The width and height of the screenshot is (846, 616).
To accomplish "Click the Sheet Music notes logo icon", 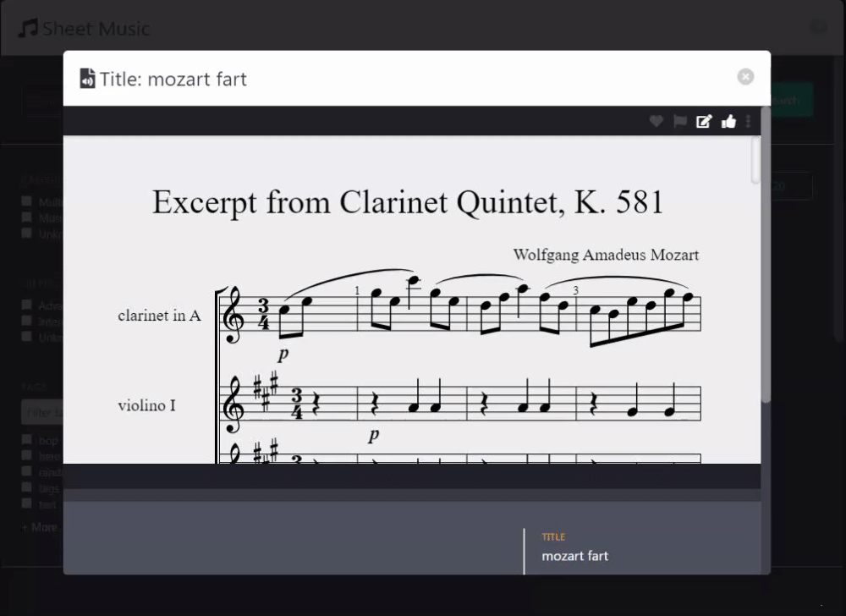I will coord(28,28).
